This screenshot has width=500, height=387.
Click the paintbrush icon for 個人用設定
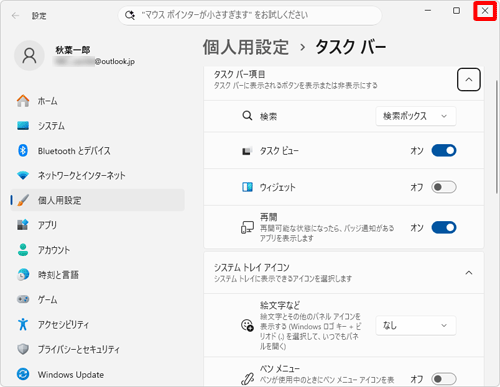pyautogui.click(x=23, y=200)
